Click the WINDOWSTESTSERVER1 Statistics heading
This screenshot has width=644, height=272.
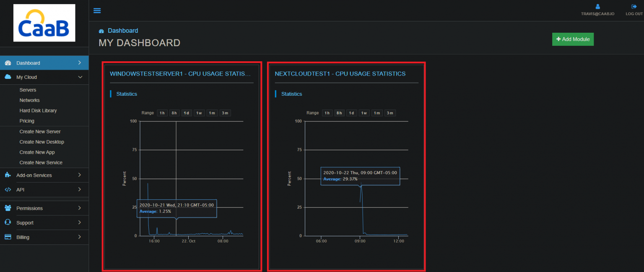127,94
